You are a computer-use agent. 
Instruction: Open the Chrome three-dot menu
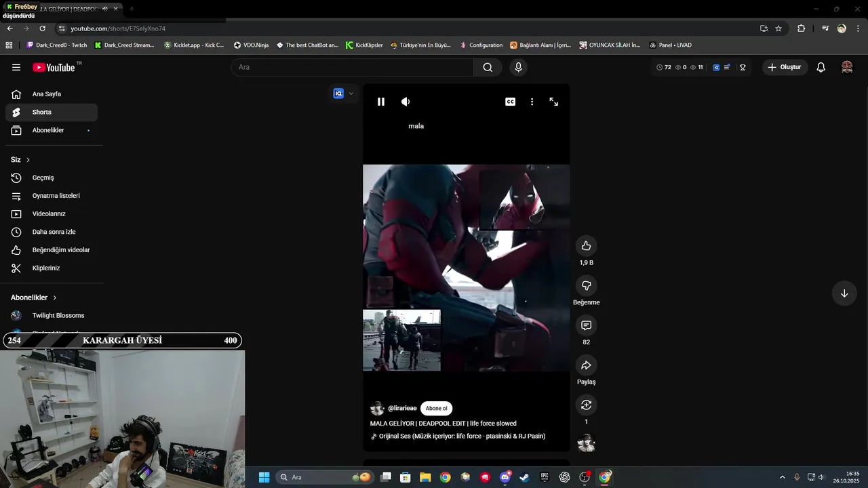point(859,28)
